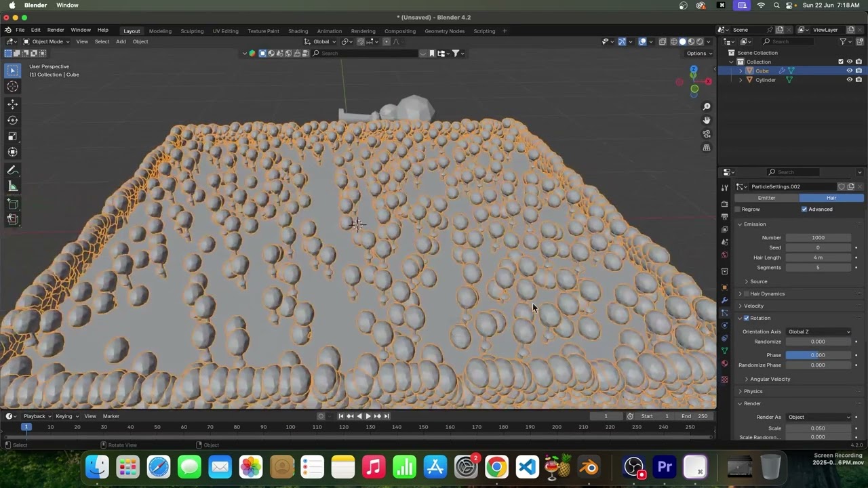Image resolution: width=868 pixels, height=488 pixels.
Task: Choose the Transform tool
Action: tap(12, 152)
